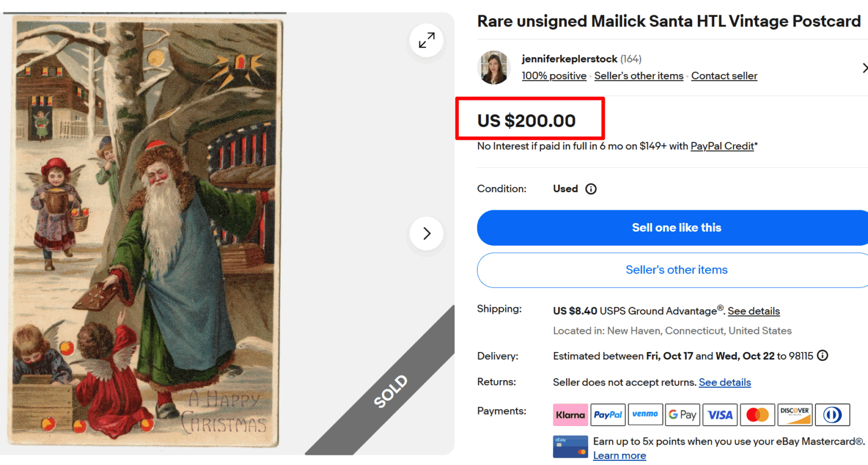Click the Visa payment icon
Viewport: 868px width, 465px height.
click(720, 414)
